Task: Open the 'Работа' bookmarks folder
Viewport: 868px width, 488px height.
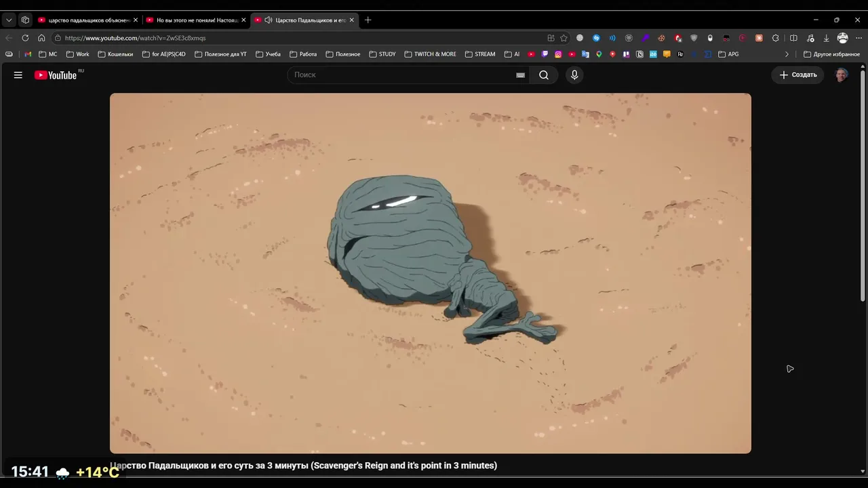Action: (x=303, y=54)
